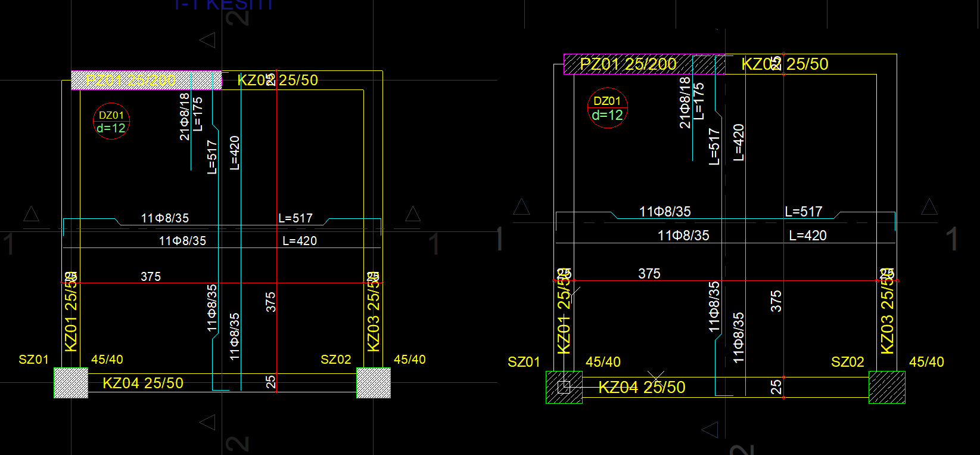Select KZ03 25/50 beam label in right drawing
The image size is (980, 455).
(x=887, y=311)
